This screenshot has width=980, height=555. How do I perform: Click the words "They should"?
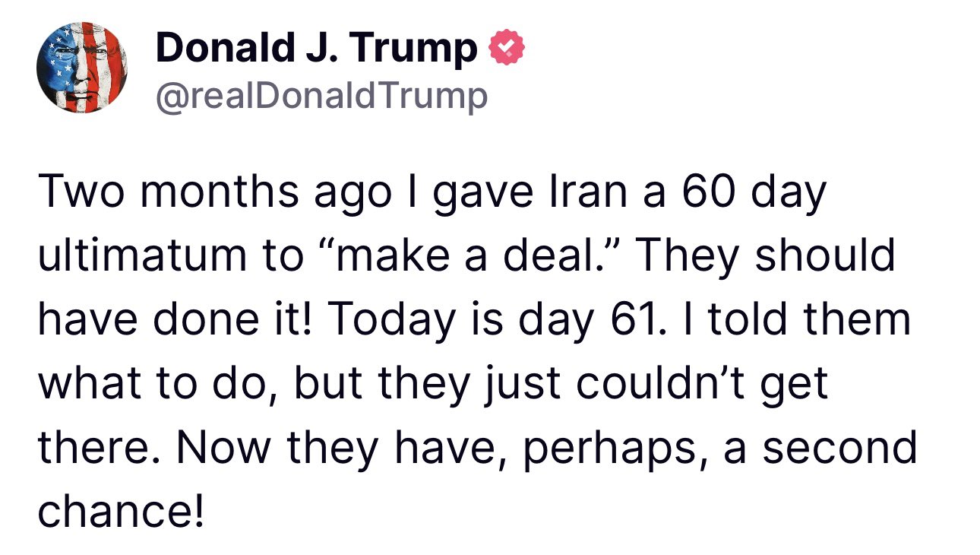tap(766, 256)
